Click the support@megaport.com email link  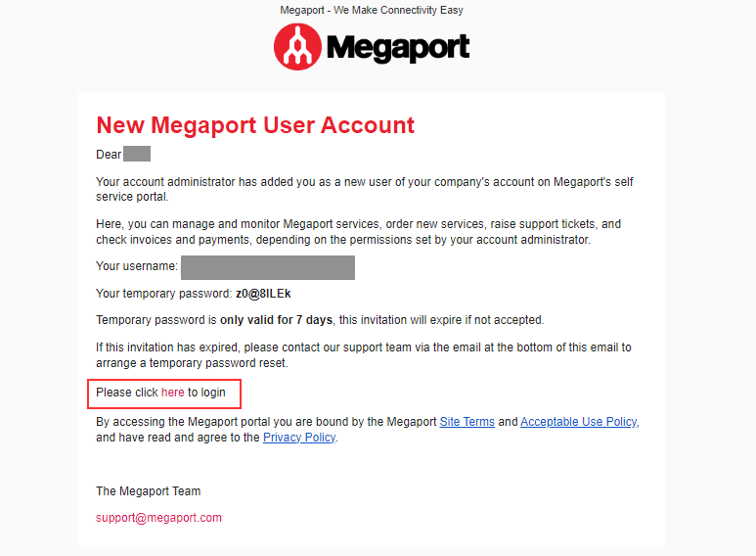coord(158,518)
